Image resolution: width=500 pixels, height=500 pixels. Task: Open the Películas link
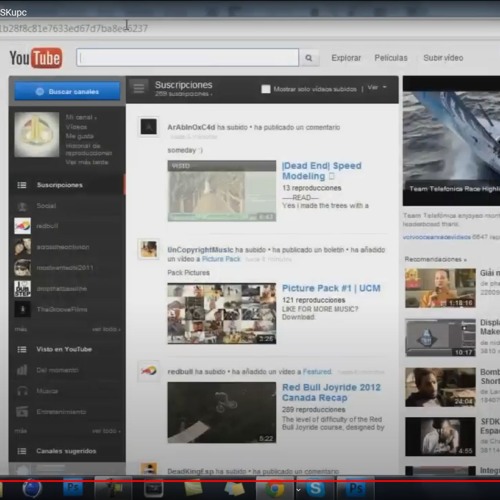pos(391,58)
